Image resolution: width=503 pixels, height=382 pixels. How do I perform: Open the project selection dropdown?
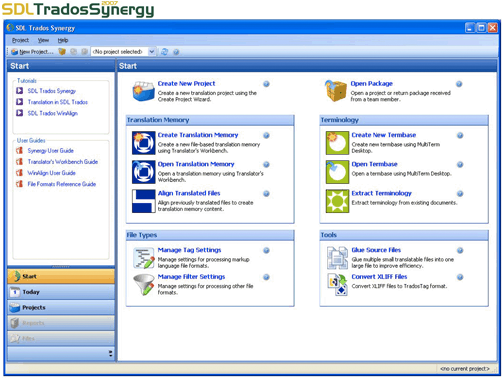point(152,52)
